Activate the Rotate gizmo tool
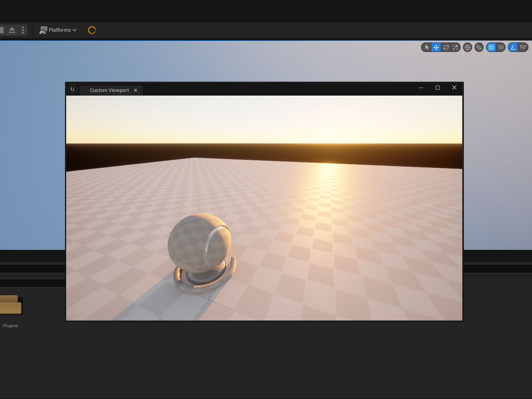Screen dimensions: 532x399 tap(446, 47)
